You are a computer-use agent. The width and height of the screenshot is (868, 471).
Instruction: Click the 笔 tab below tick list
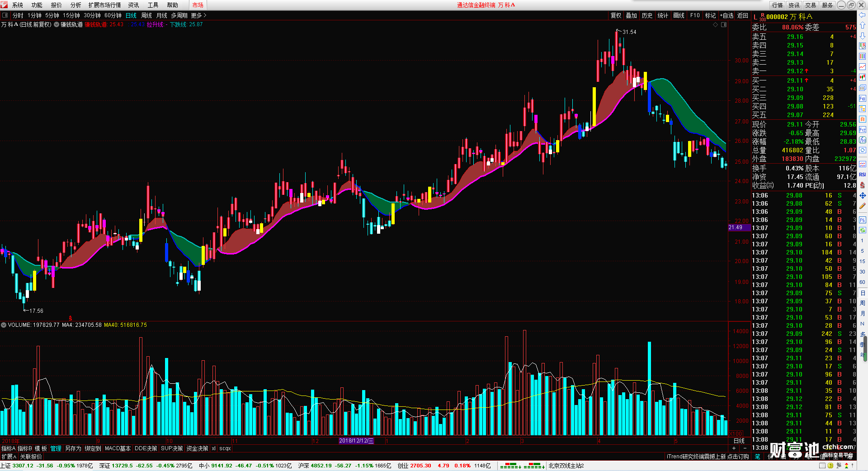[758, 457]
